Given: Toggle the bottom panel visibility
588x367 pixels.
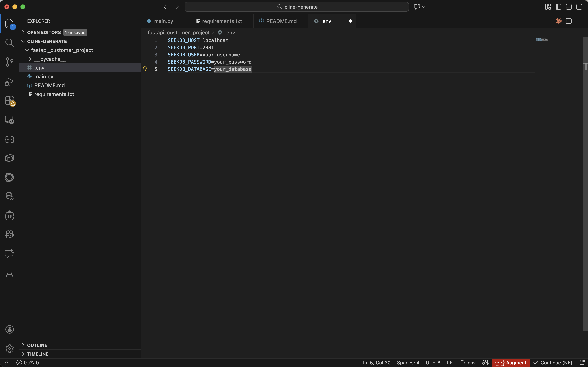Looking at the screenshot, I should (x=569, y=7).
